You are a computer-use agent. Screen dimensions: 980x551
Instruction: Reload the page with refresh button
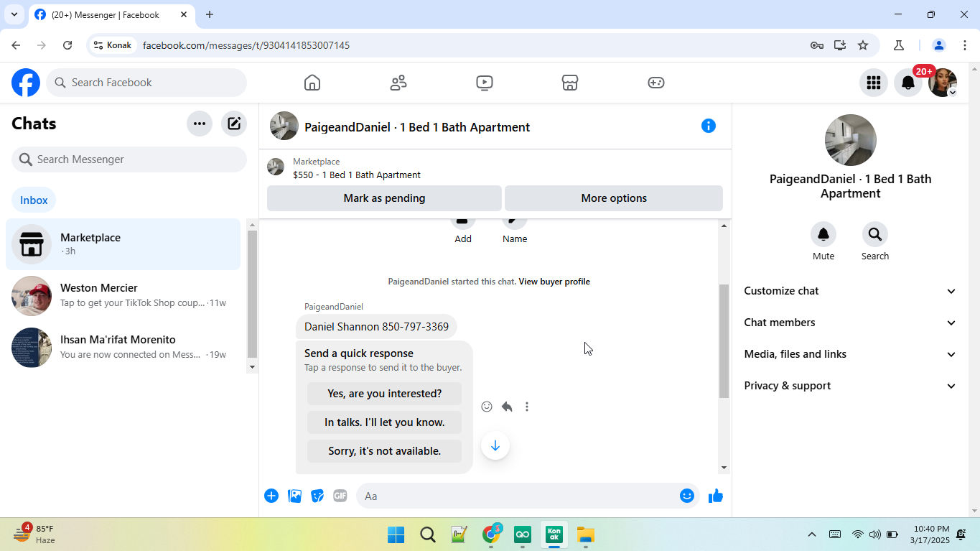[x=67, y=45]
